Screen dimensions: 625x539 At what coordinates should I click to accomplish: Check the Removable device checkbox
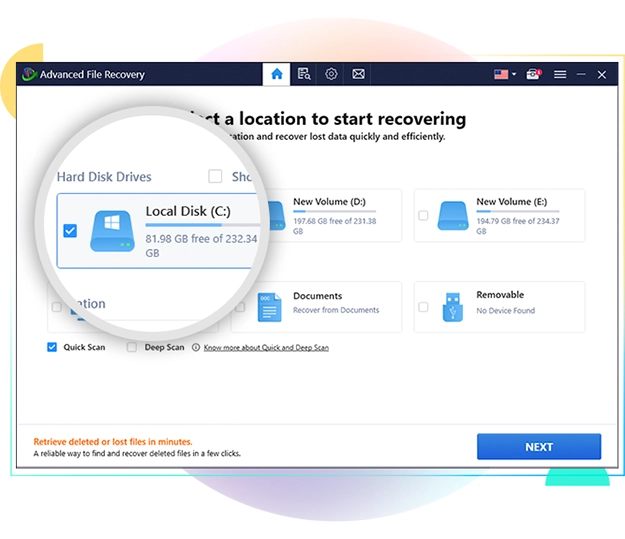pos(423,307)
